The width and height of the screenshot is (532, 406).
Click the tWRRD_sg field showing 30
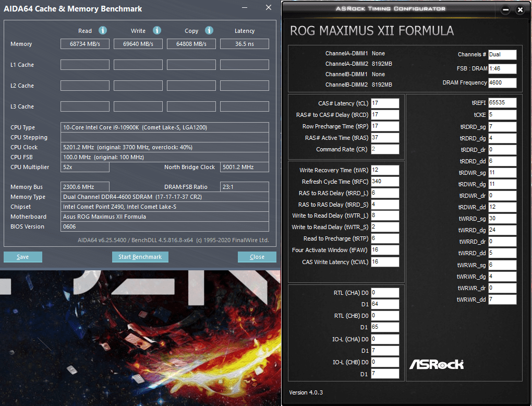point(502,219)
